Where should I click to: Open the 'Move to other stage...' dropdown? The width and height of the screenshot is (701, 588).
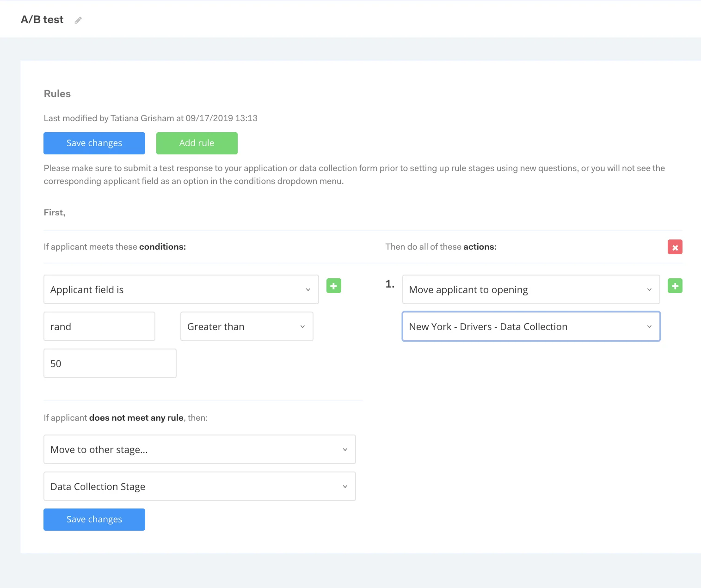coord(200,449)
